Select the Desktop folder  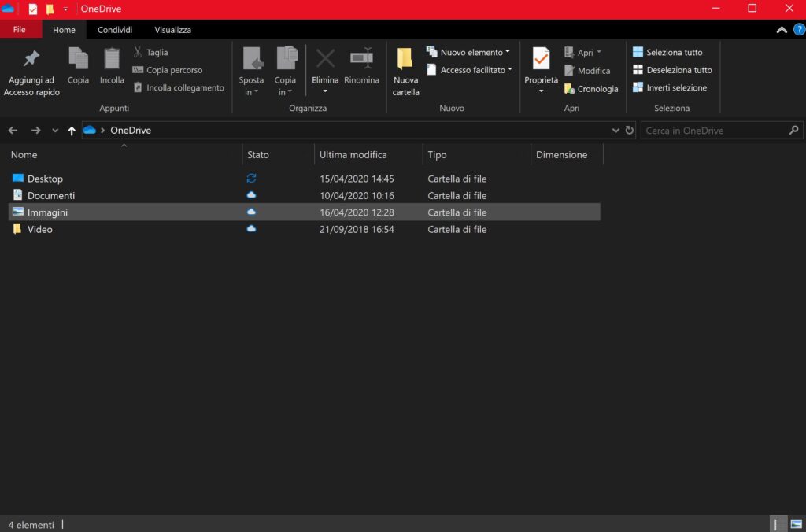point(305,179)
